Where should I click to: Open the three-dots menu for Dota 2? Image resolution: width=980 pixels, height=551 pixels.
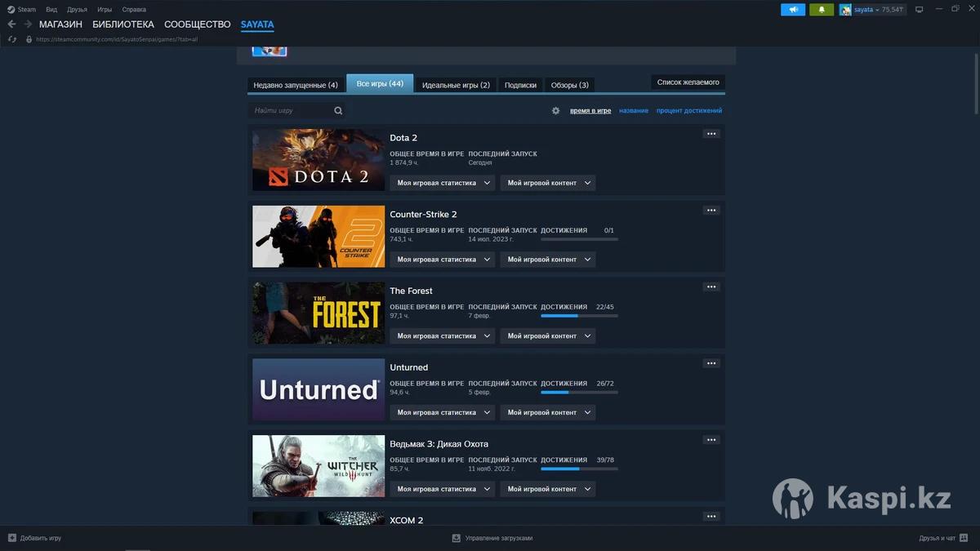coord(711,134)
